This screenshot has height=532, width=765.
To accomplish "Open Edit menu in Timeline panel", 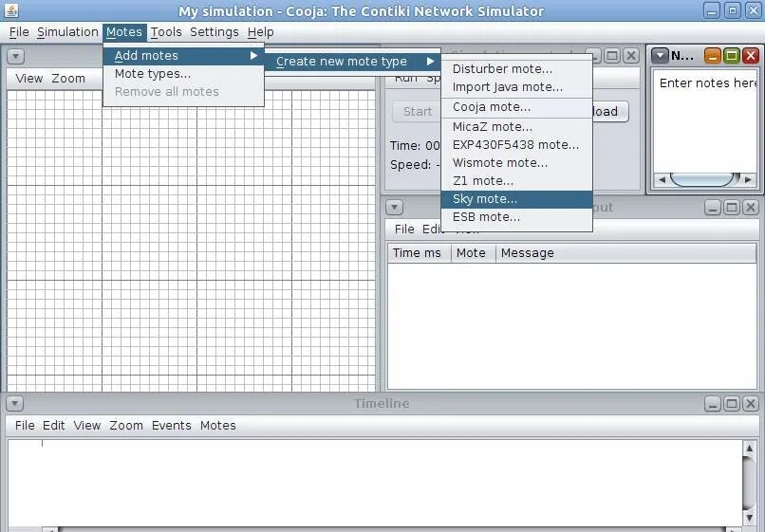I will [x=54, y=426].
